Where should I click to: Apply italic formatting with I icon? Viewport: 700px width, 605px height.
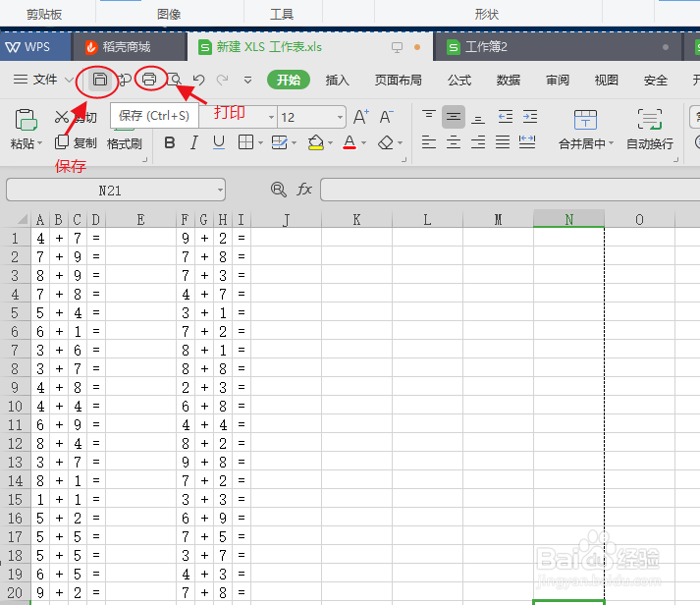click(x=193, y=142)
